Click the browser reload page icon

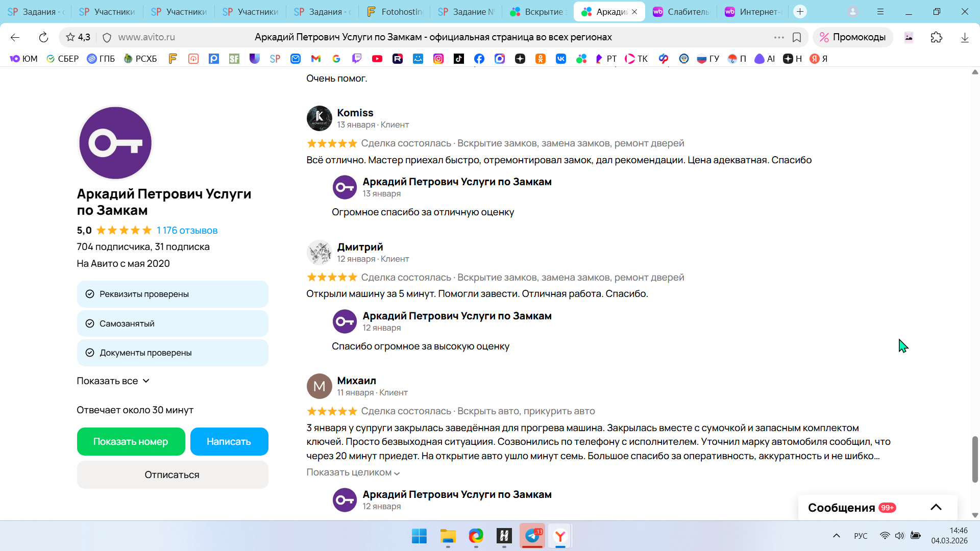coord(43,37)
